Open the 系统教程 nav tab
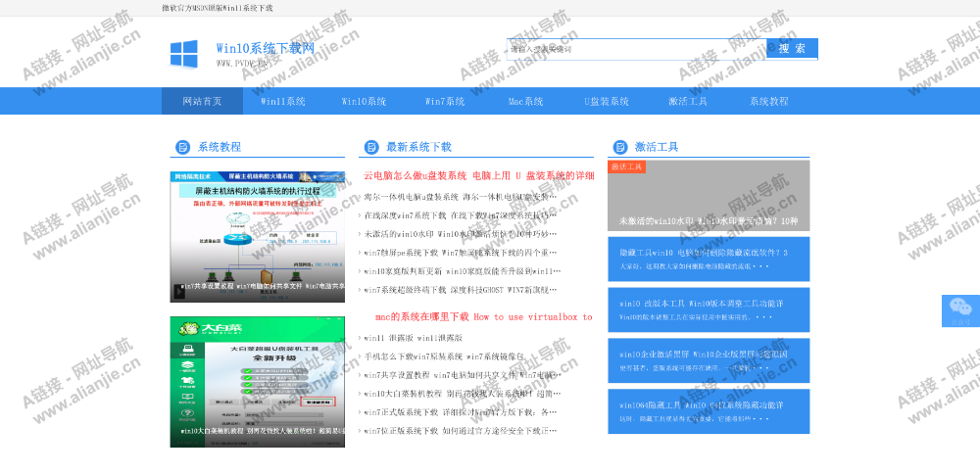This screenshot has height=475, width=980. point(768,101)
